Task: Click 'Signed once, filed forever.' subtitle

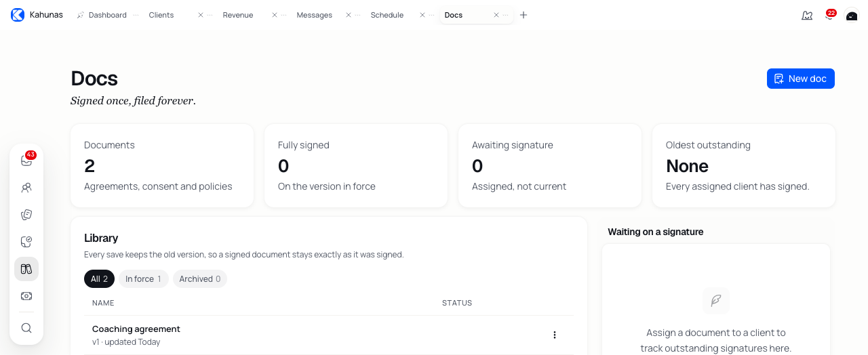Action: point(133,101)
